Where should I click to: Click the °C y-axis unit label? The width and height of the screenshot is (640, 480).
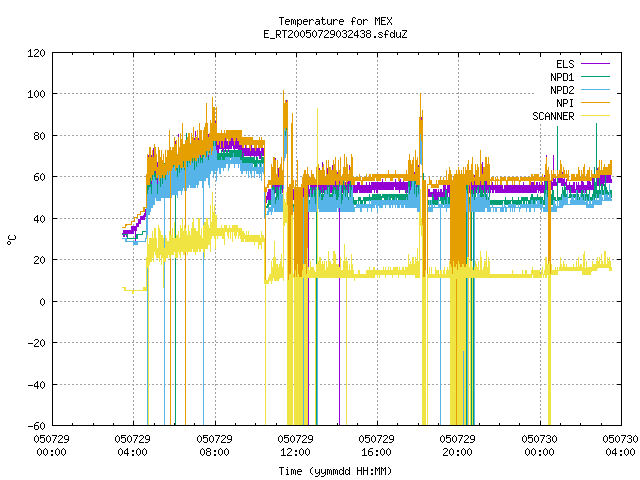(11, 240)
